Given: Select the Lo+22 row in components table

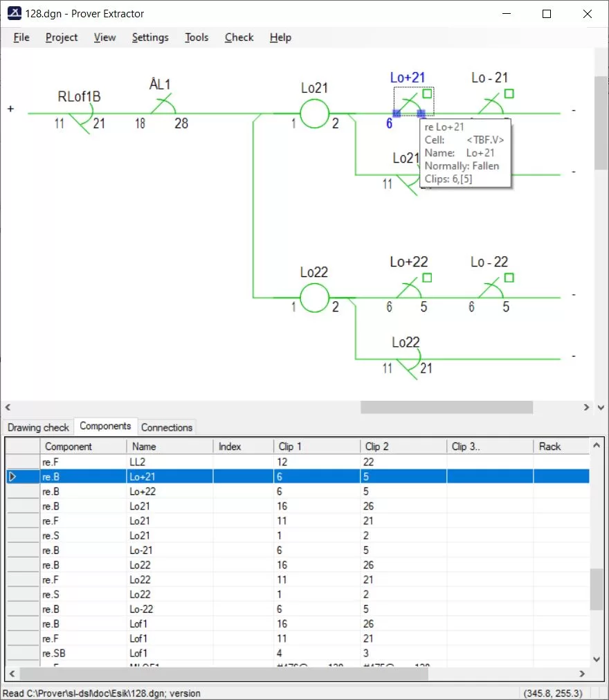Looking at the screenshot, I should tap(298, 492).
